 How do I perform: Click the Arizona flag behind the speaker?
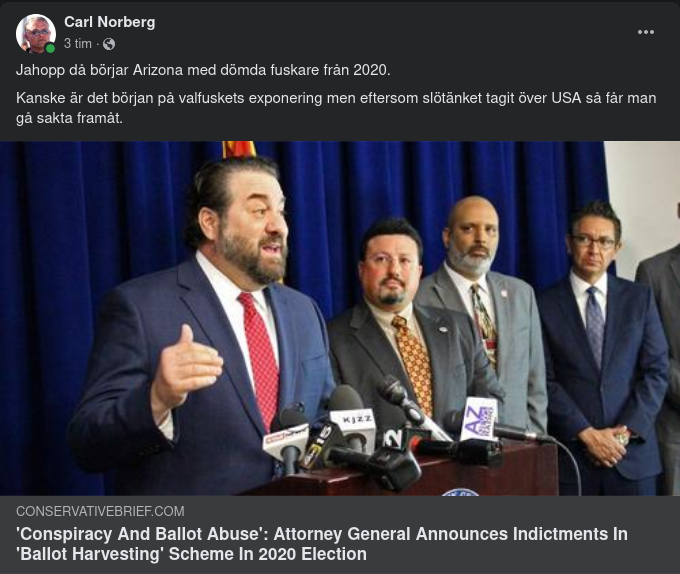click(x=239, y=150)
